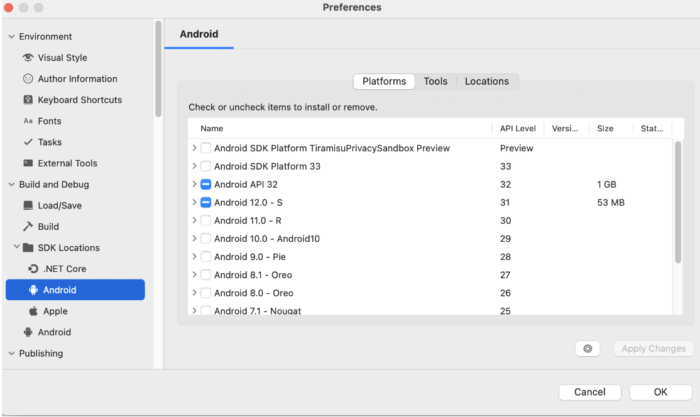Screen dimensions: 700x417
Task: Click the Cancel button
Action: pos(590,392)
